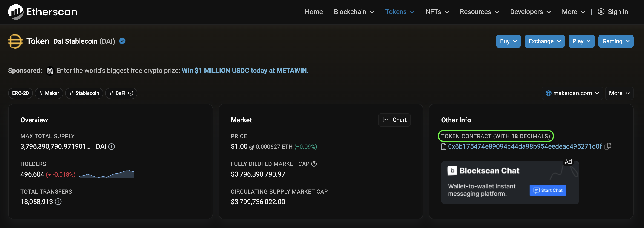Expand the Buy dropdown button
644x228 pixels.
click(508, 41)
